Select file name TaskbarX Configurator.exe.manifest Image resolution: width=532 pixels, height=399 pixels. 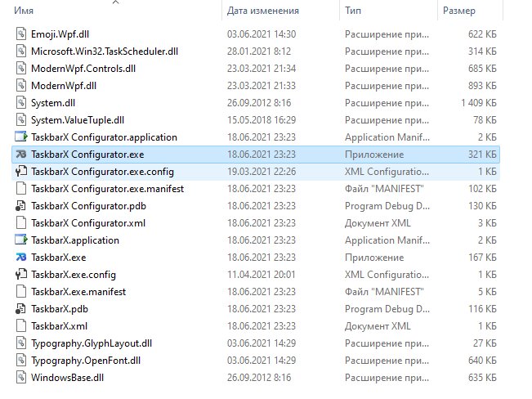108,189
